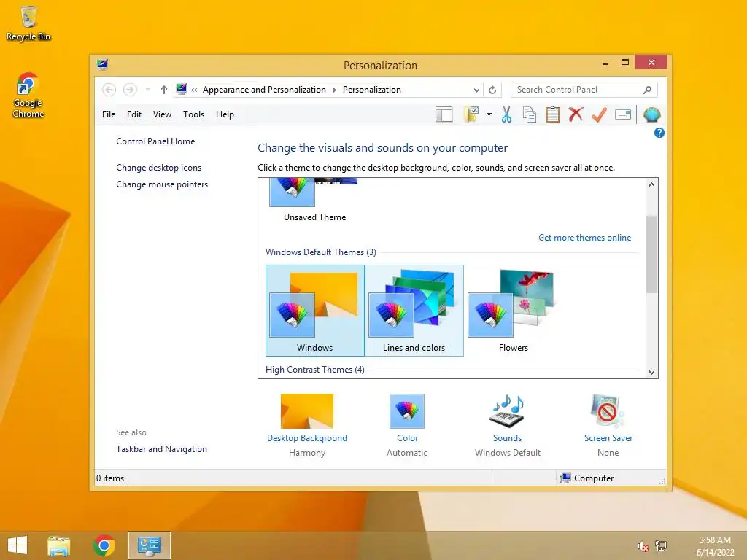
Task: Click the Classic Shell seashell icon
Action: (x=651, y=114)
